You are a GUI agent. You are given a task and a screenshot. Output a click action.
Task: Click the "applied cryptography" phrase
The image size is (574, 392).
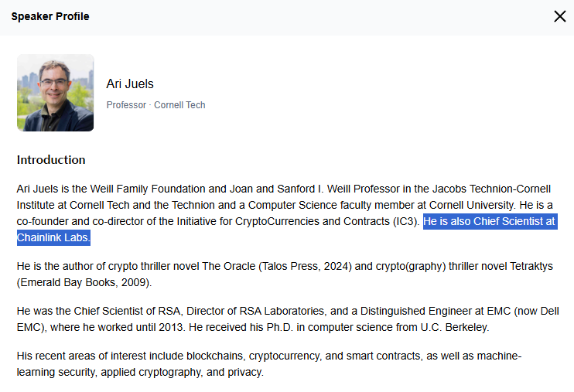tap(150, 372)
